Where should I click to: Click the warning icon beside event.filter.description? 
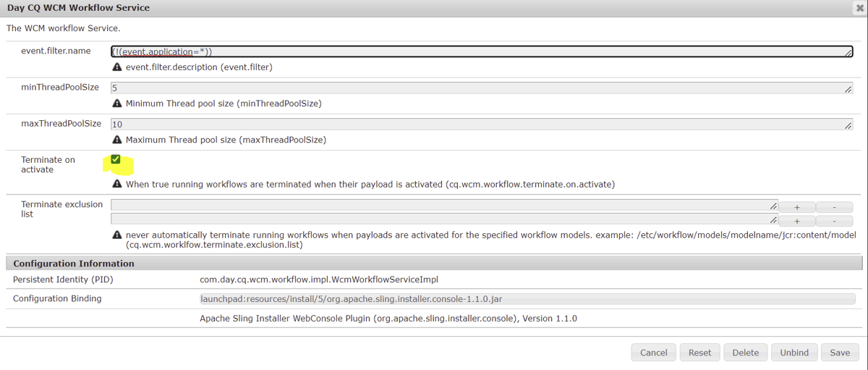[117, 67]
